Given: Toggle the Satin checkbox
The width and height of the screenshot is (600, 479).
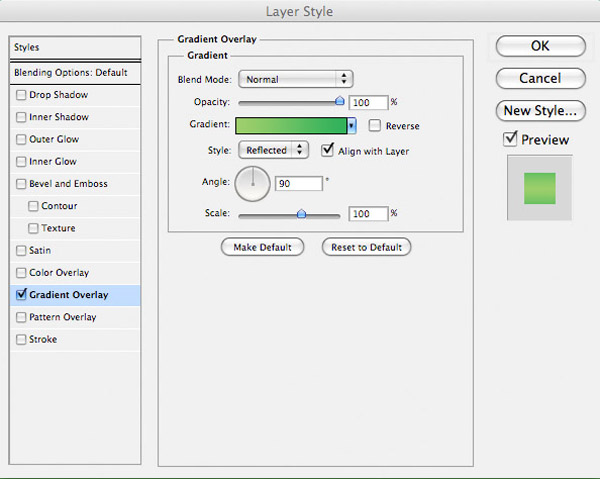Looking at the screenshot, I should coord(21,251).
